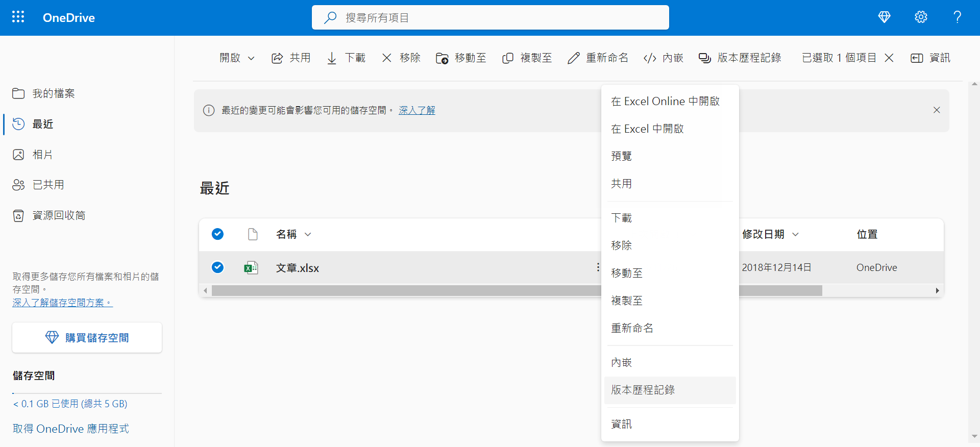The width and height of the screenshot is (980, 447).
Task: Select 重新命名 in the context menu
Action: [670, 328]
